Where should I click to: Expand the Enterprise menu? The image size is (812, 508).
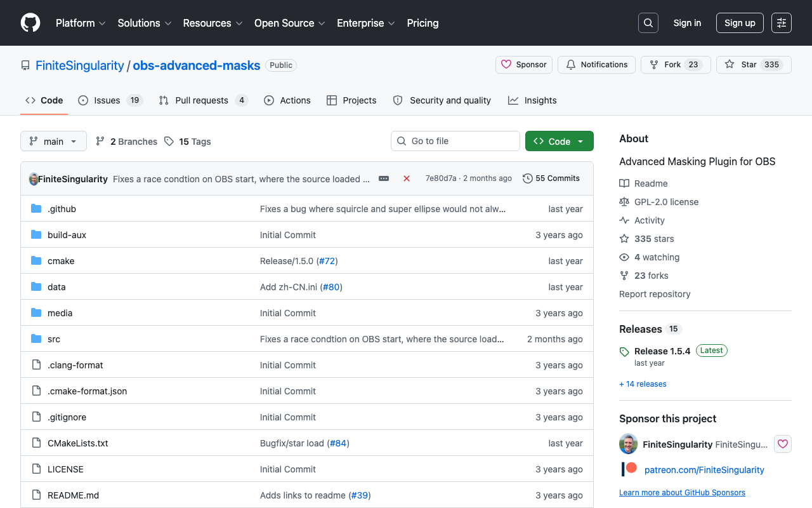pyautogui.click(x=366, y=23)
